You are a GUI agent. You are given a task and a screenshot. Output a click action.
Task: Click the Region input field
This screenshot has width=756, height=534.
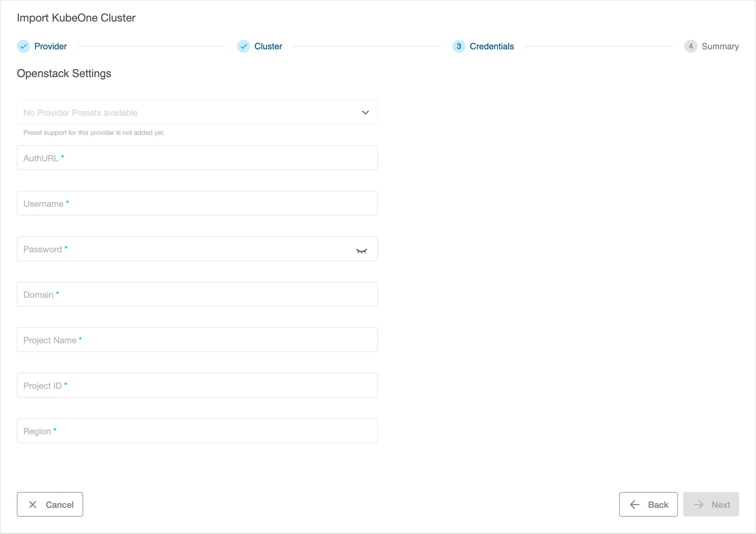(197, 431)
